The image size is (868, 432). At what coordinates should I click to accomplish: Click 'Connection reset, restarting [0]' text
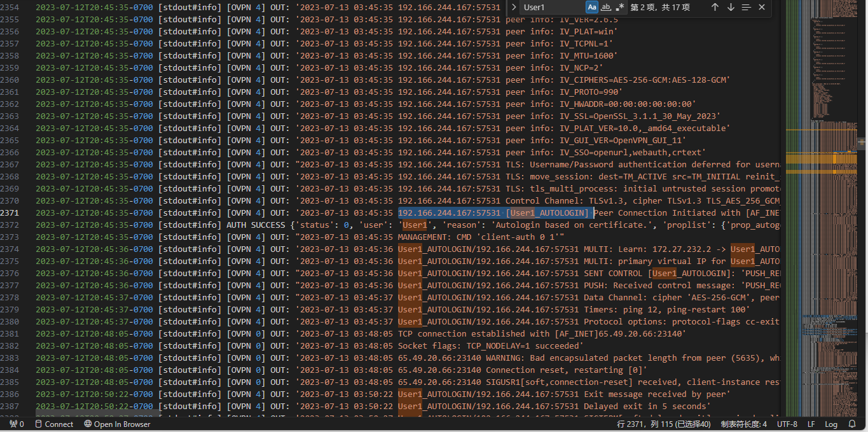pyautogui.click(x=564, y=370)
